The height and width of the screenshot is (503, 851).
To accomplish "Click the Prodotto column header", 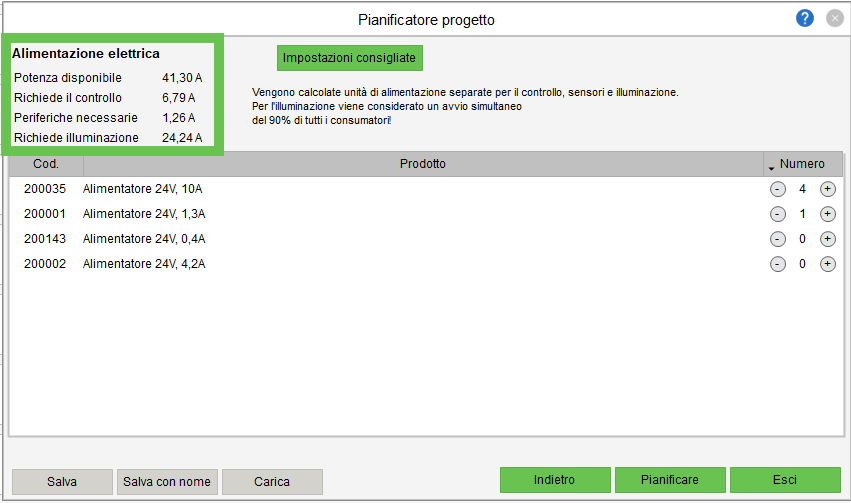I will pyautogui.click(x=422, y=164).
